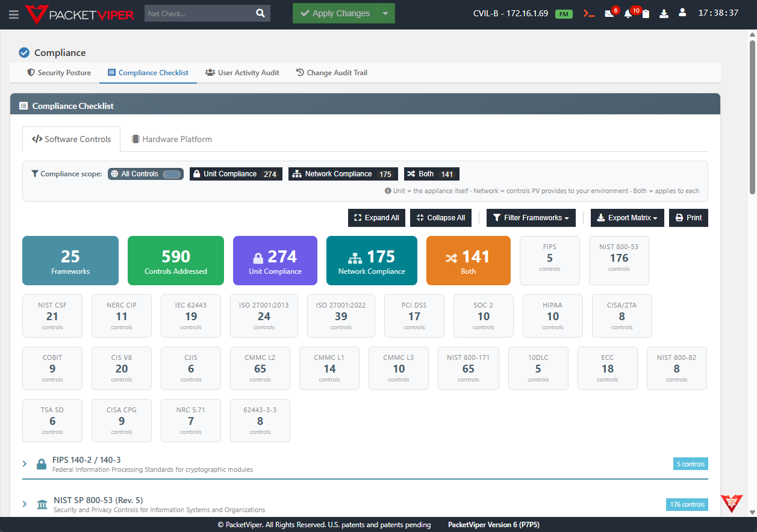Click Collapse All button
The height and width of the screenshot is (532, 757).
pyautogui.click(x=441, y=218)
